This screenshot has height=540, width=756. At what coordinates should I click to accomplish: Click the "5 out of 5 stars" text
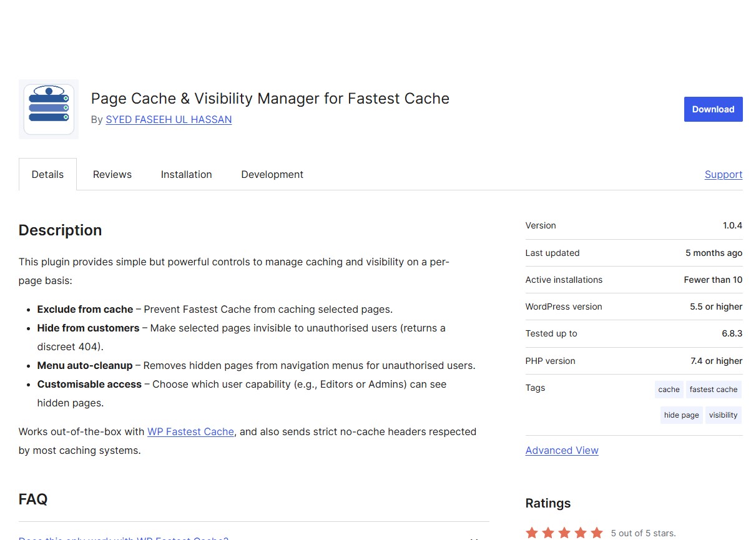pos(643,533)
